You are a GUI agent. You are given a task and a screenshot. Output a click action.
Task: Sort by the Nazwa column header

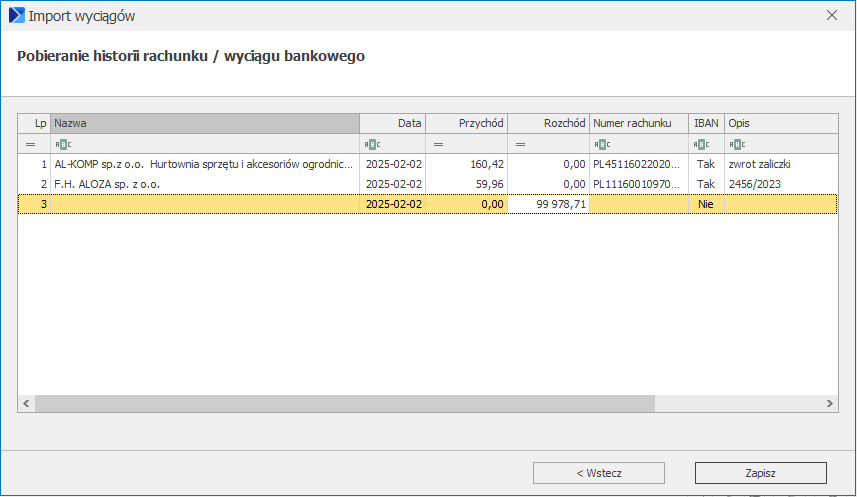tap(205, 123)
